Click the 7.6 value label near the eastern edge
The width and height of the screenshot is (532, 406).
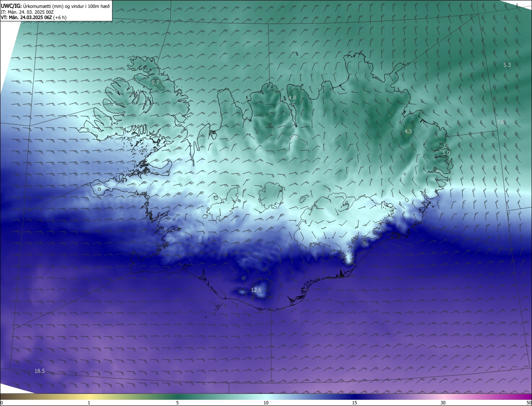501,122
